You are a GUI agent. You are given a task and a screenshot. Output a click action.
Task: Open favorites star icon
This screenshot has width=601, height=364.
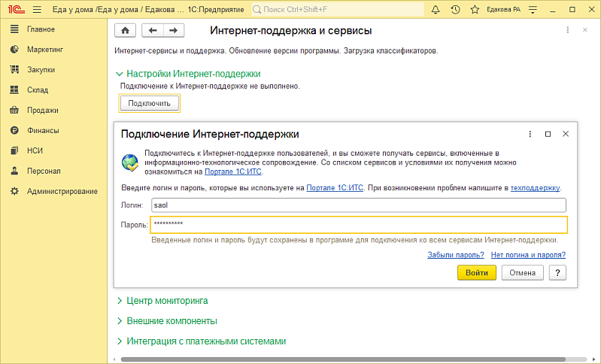[x=474, y=9]
